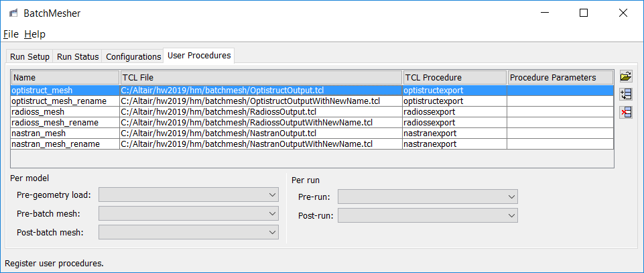Open the Pre-batch mesh dropdown
644x273 pixels.
click(188, 213)
